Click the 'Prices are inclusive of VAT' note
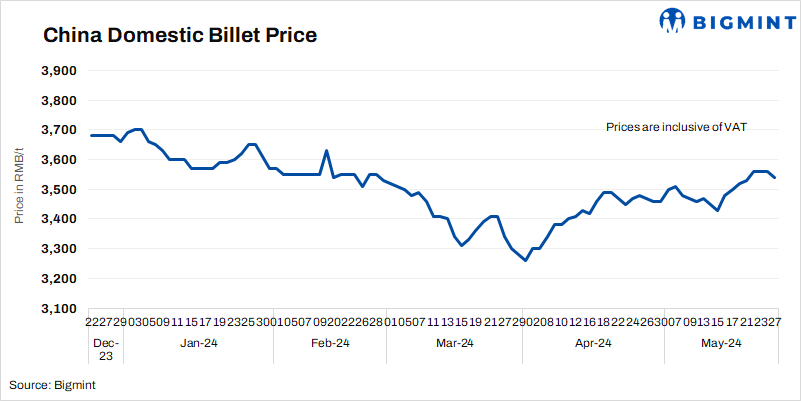This screenshot has width=801, height=401. click(677, 127)
